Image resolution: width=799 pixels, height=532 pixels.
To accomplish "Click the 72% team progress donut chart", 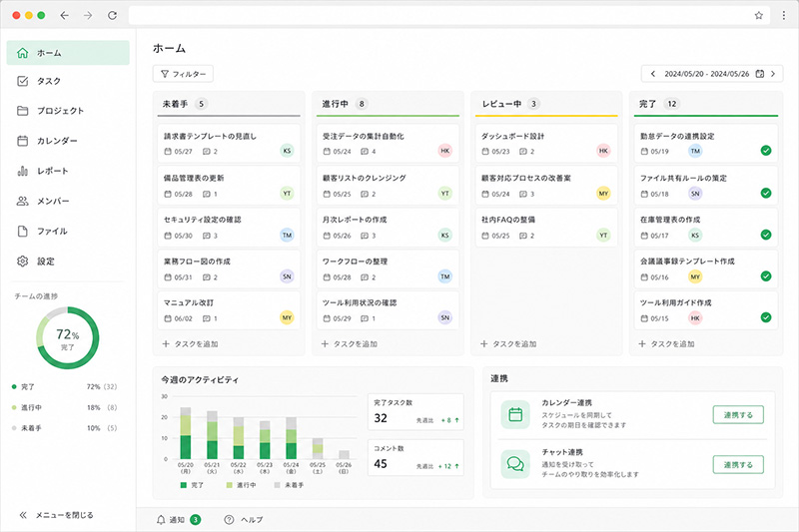I will (68, 338).
